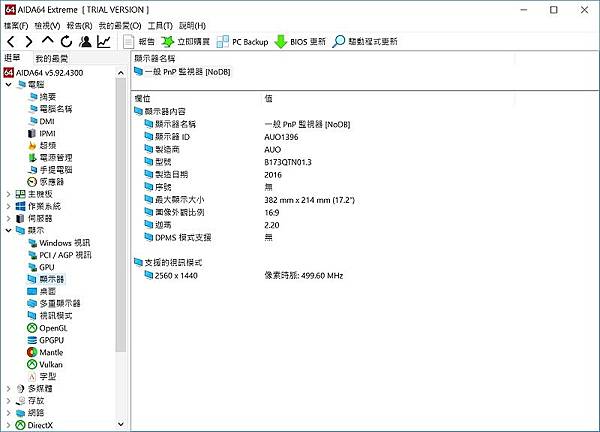Viewport: 600px width, 432px height.
Task: Select Windows 視訊 tree item
Action: (59, 243)
